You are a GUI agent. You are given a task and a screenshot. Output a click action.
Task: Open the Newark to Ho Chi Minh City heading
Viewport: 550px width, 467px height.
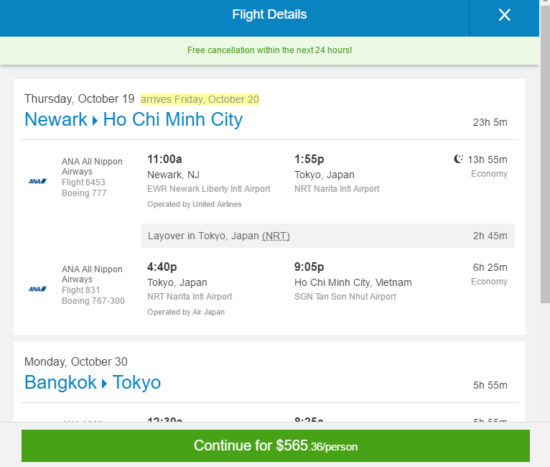134,120
